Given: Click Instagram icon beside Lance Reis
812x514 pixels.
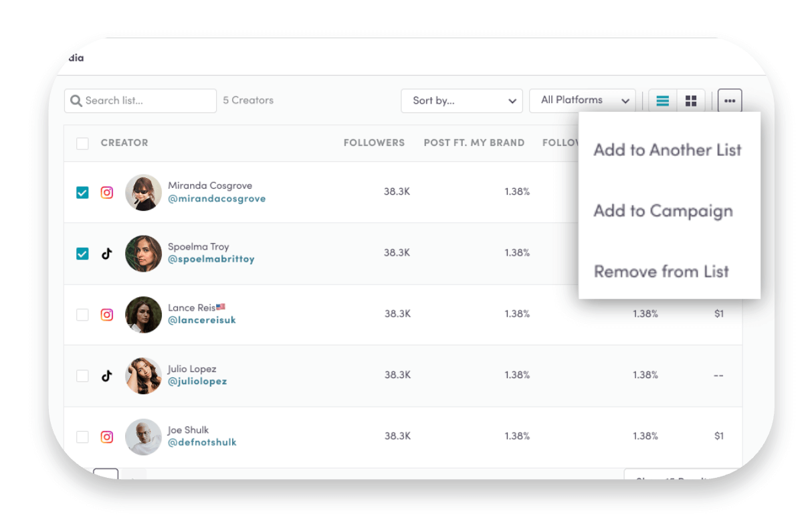Looking at the screenshot, I should tap(107, 315).
